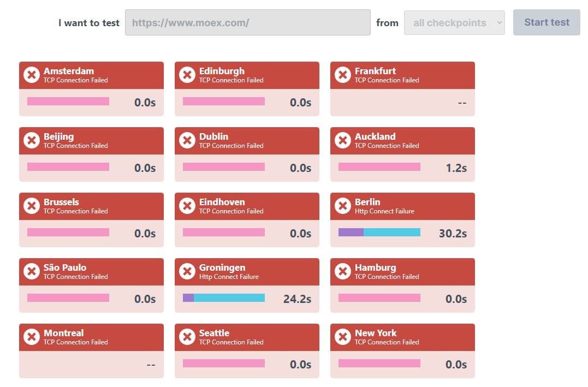The image size is (588, 387).
Task: Click the Seattle failed status X icon
Action: pos(187,337)
